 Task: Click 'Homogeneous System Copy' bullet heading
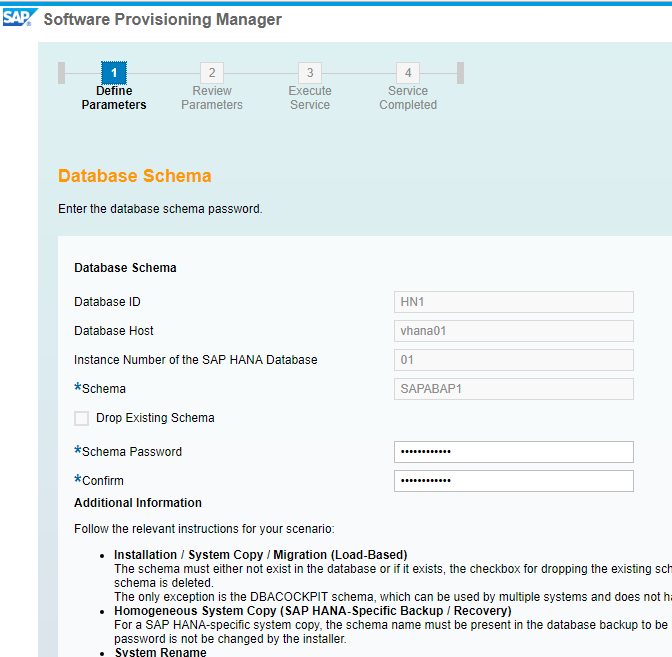coord(312,611)
